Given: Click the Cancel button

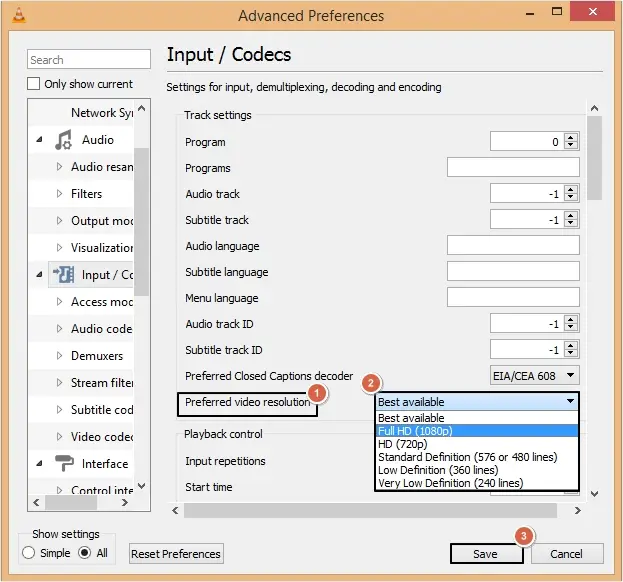Looking at the screenshot, I should tap(567, 554).
